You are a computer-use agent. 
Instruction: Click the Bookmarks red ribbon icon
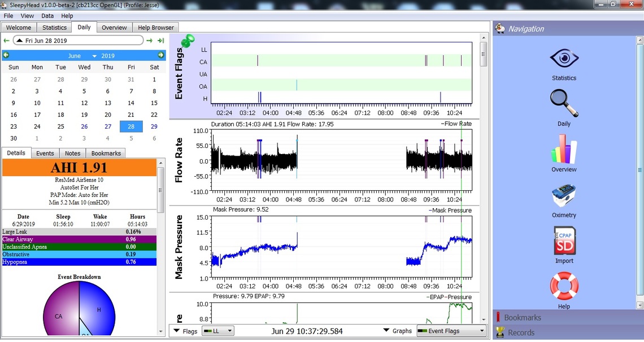point(498,317)
